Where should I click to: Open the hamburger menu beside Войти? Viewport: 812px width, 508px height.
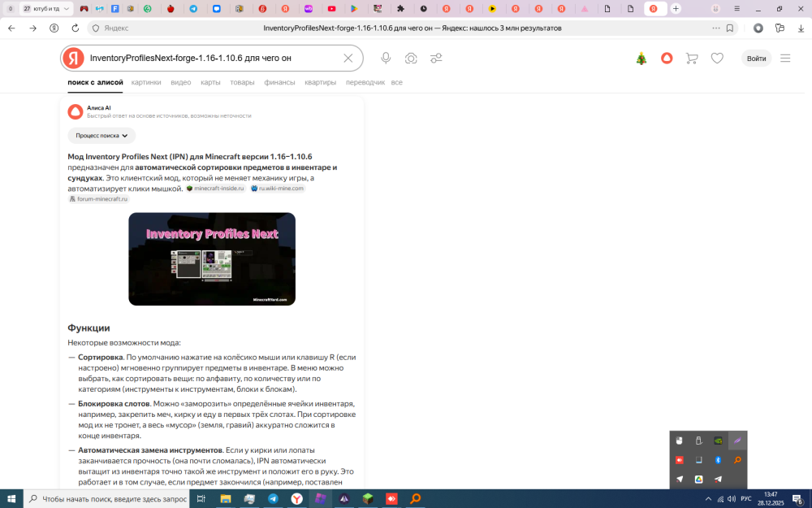coord(785,59)
